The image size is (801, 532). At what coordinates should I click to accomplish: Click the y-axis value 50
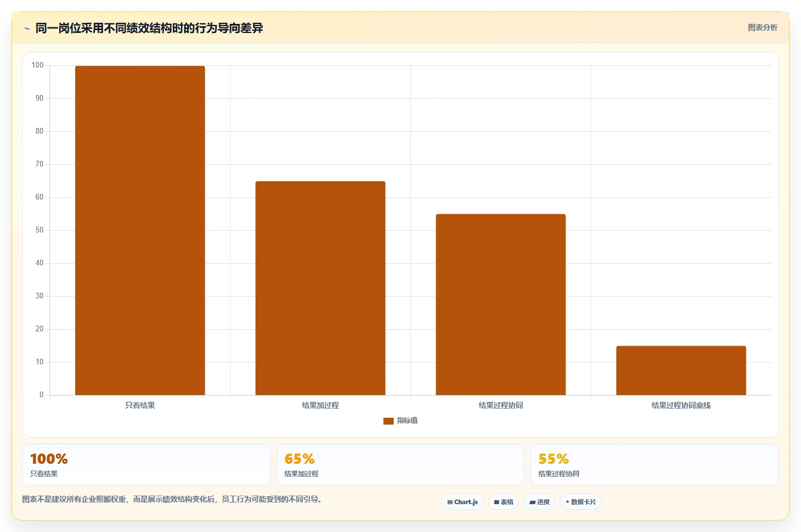point(39,230)
